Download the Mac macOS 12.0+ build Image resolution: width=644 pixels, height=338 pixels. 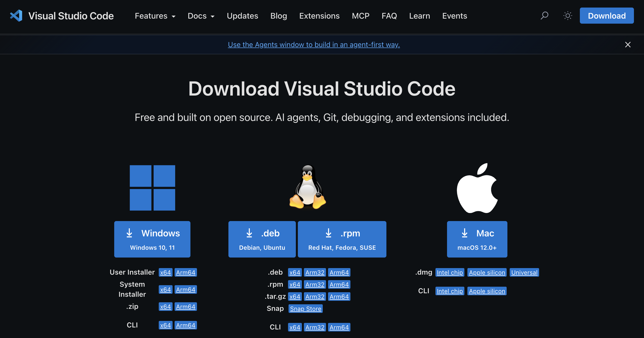(477, 239)
